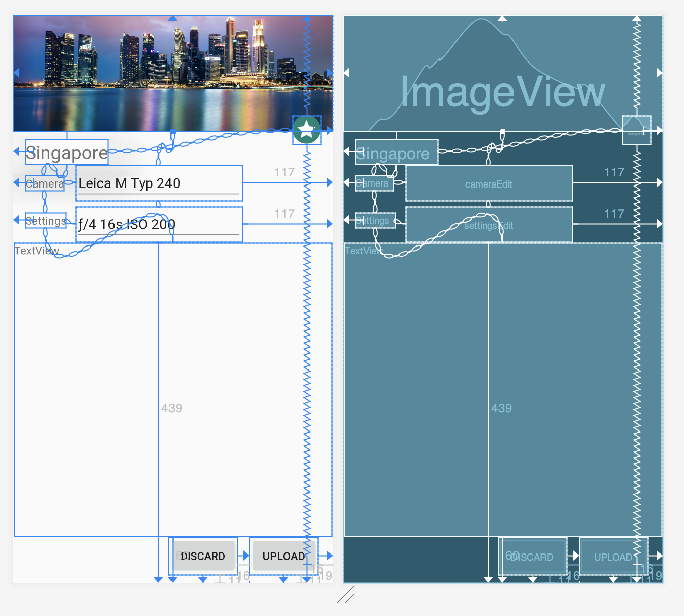This screenshot has height=616, width=684.
Task: Click the DISCARD button in design view
Action: (x=203, y=556)
